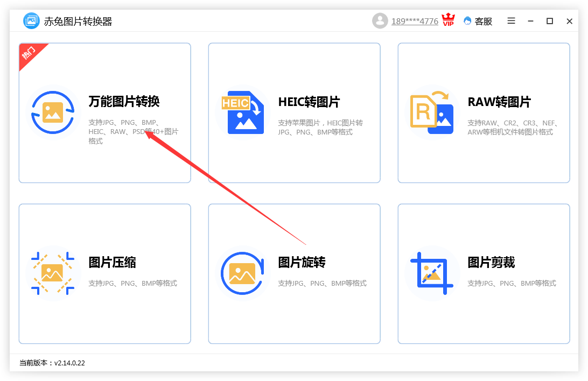Click the 当前版本 v2.14.0.22 label
Image resolution: width=588 pixels, height=381 pixels.
52,363
